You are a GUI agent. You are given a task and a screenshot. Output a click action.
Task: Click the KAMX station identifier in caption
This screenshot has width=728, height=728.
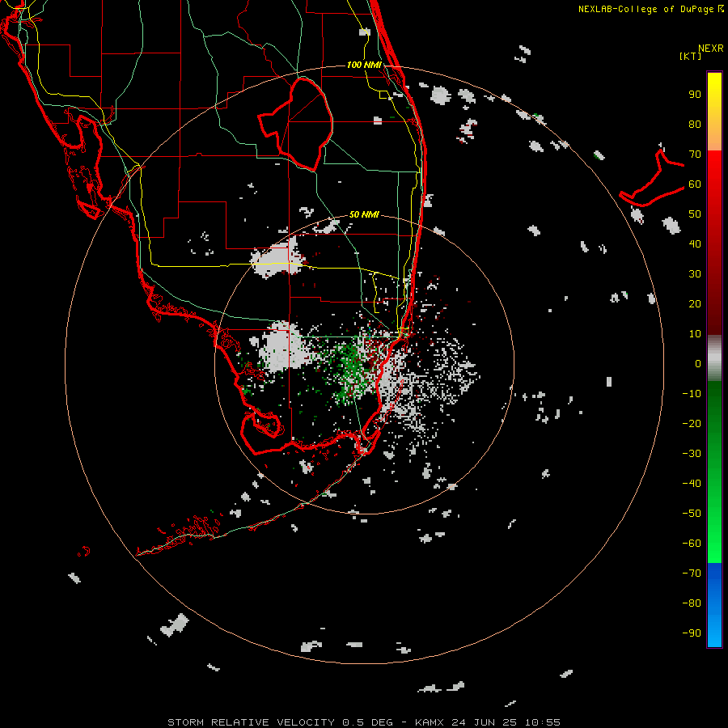coord(430,722)
